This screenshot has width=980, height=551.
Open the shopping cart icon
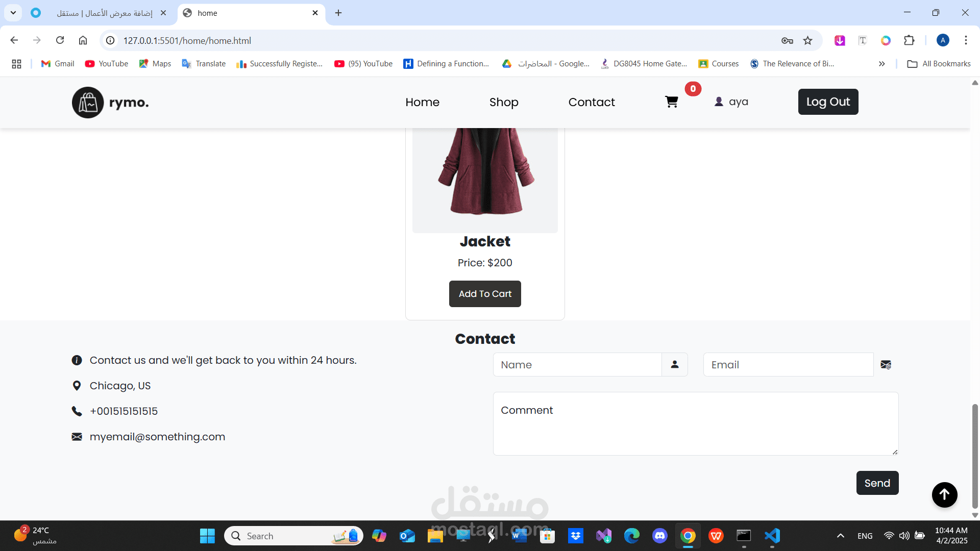point(671,102)
